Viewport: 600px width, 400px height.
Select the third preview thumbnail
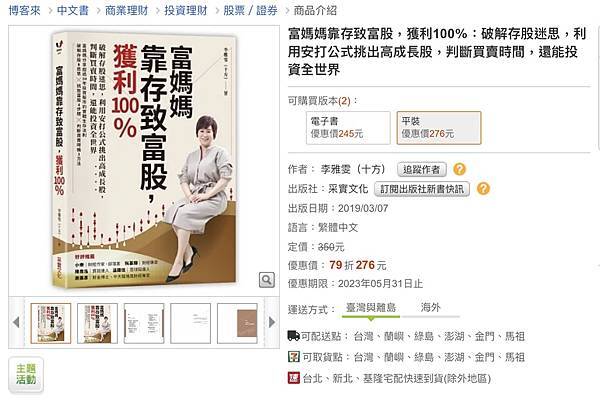(x=144, y=323)
